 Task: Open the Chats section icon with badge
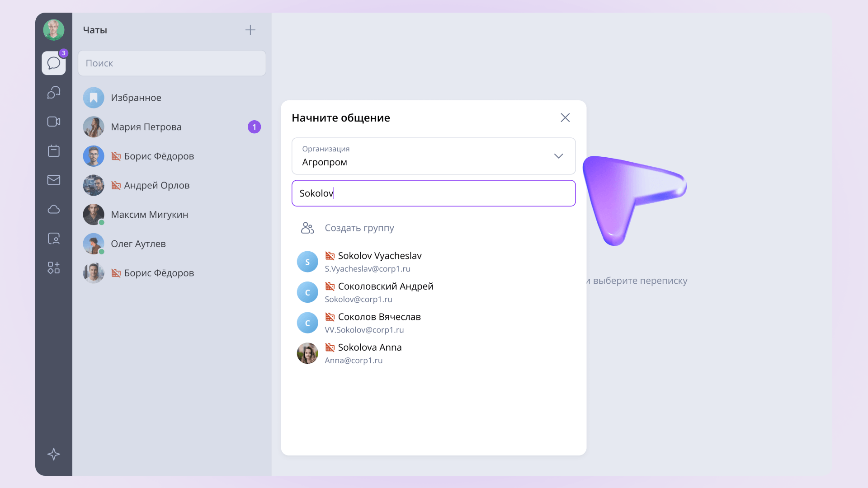coord(54,63)
